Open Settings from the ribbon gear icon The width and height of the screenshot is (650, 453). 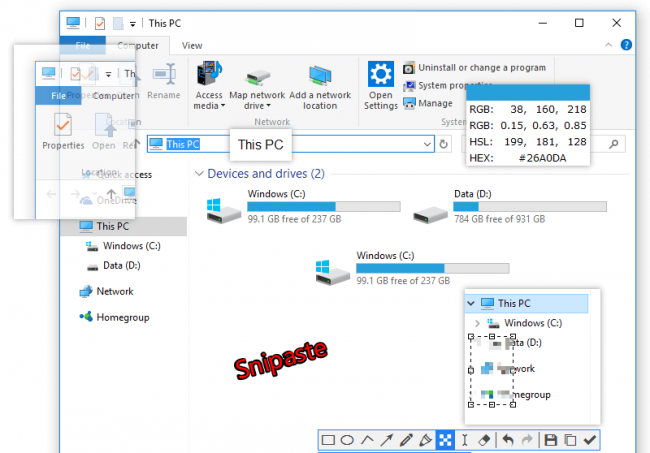coord(381,86)
